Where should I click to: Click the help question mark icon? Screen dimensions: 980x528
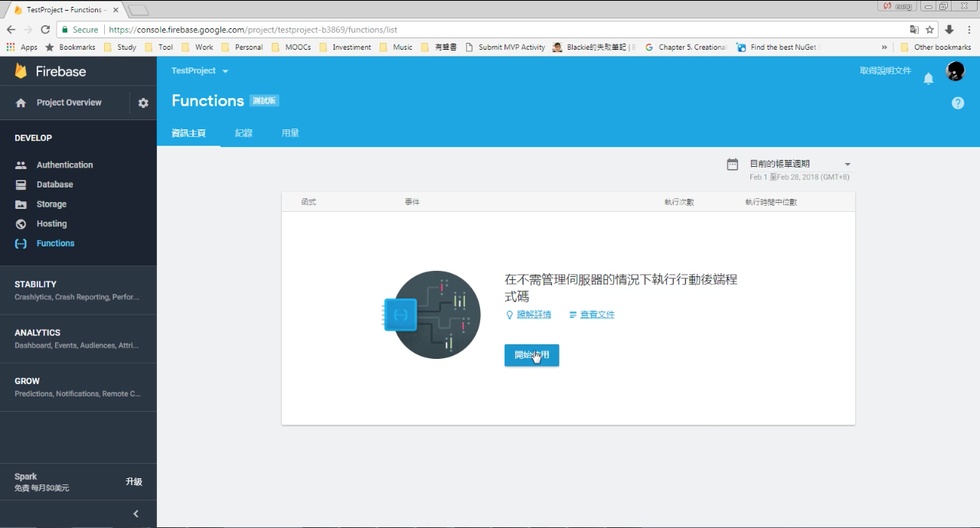(x=958, y=103)
